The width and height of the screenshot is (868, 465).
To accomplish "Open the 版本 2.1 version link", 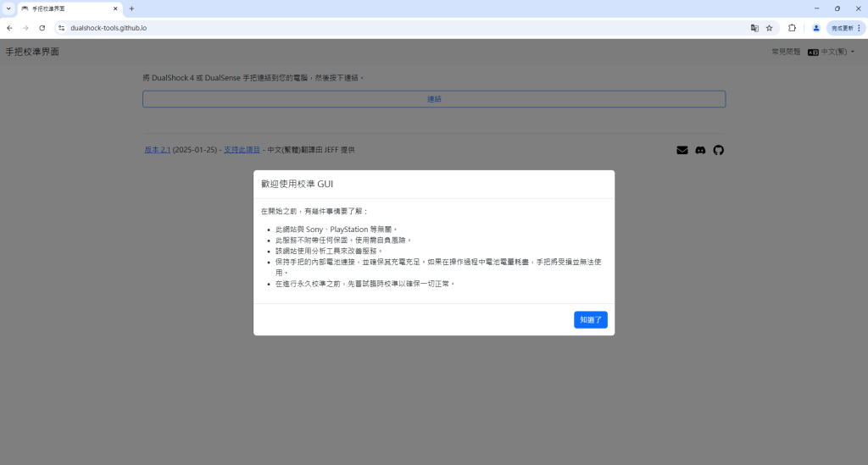I will coord(157,150).
